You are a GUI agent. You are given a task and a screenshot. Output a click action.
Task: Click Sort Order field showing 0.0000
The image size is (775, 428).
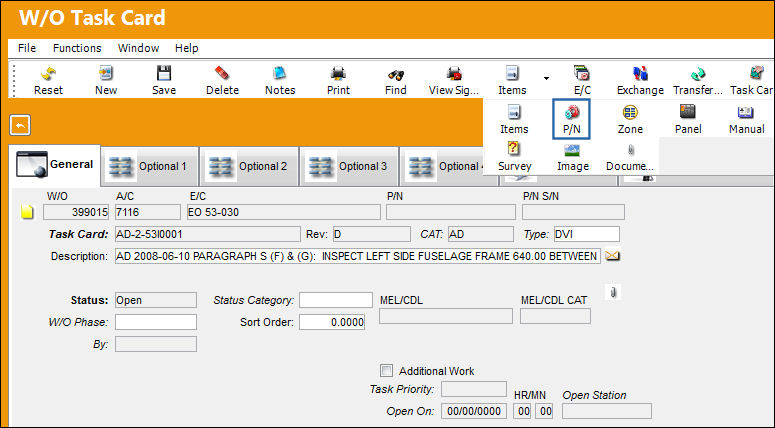332,322
